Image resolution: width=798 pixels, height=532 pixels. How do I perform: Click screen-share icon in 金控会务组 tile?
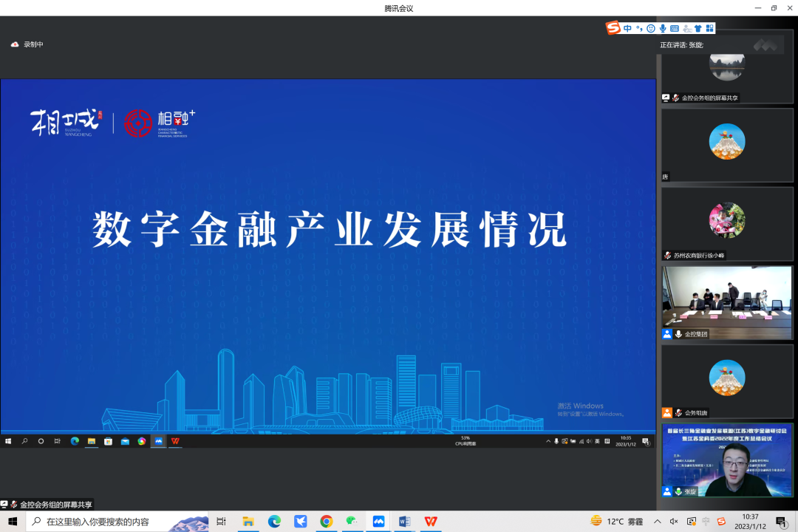[666, 98]
